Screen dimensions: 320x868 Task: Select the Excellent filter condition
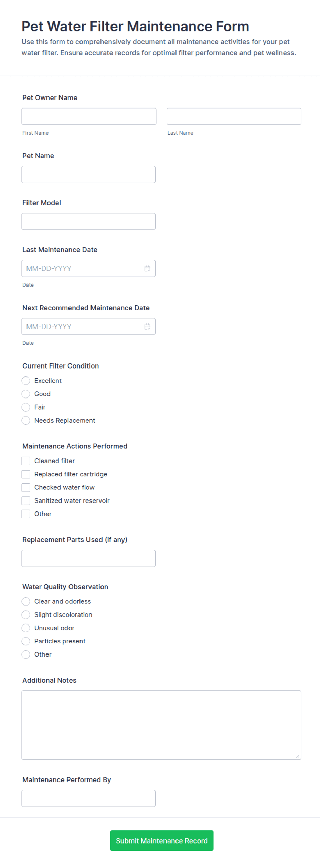pyautogui.click(x=26, y=381)
